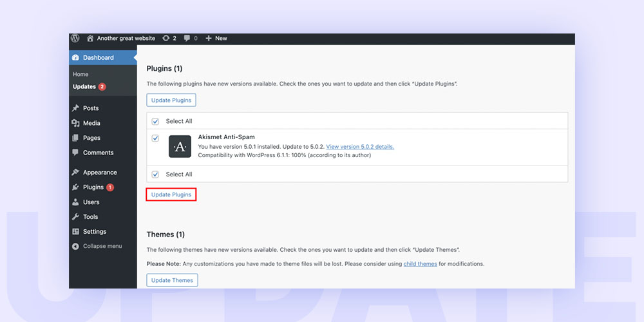Click the Media icon in sidebar

(x=75, y=123)
